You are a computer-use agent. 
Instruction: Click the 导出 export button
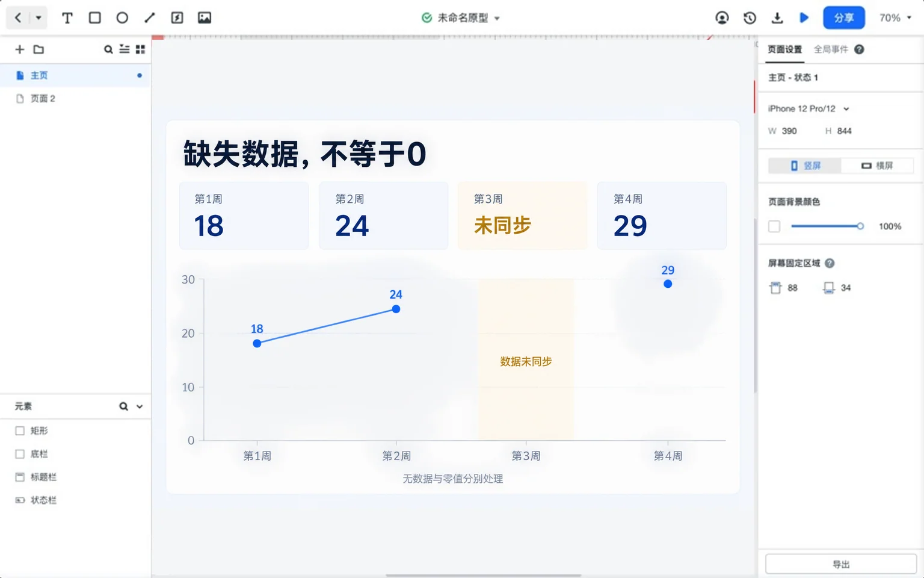click(841, 564)
